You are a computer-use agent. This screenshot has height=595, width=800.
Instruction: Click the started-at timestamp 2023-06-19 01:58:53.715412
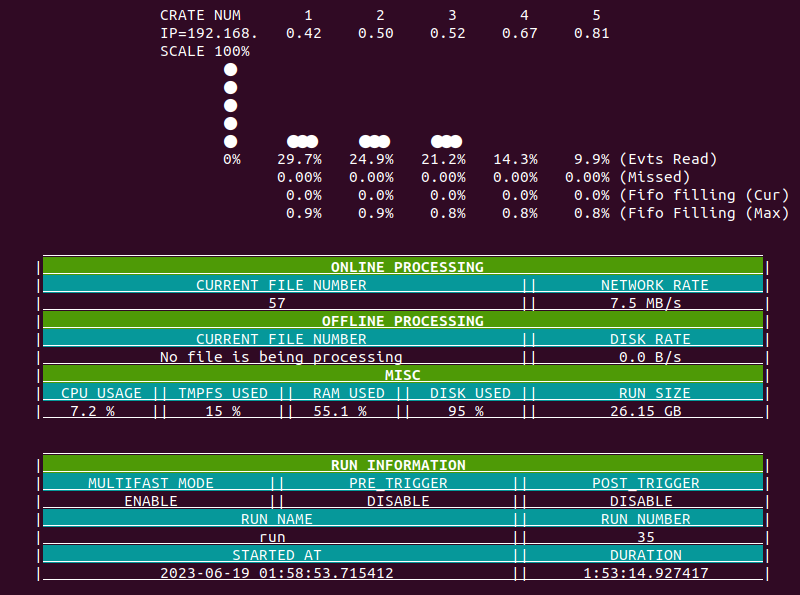click(x=277, y=573)
